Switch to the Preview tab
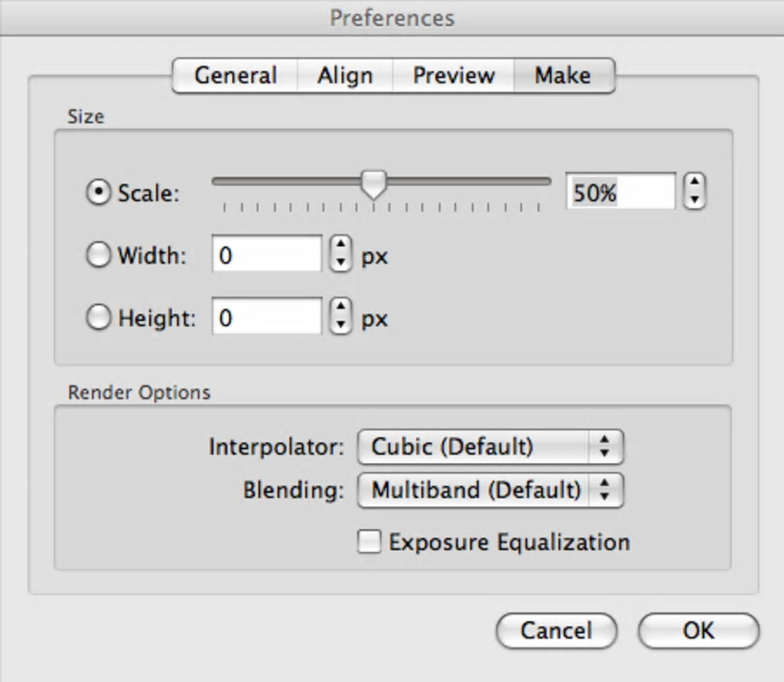This screenshot has width=784, height=682. click(x=453, y=75)
